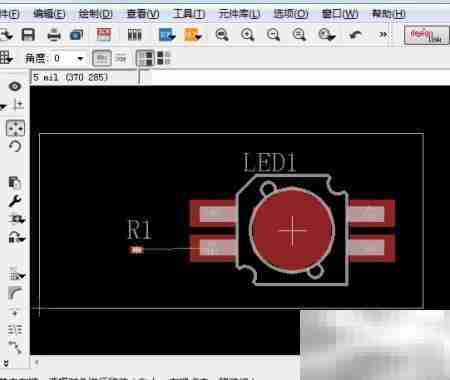Viewport: 450px width, 380px height.
Task: Click the save floppy disk icon
Action: click(28, 34)
